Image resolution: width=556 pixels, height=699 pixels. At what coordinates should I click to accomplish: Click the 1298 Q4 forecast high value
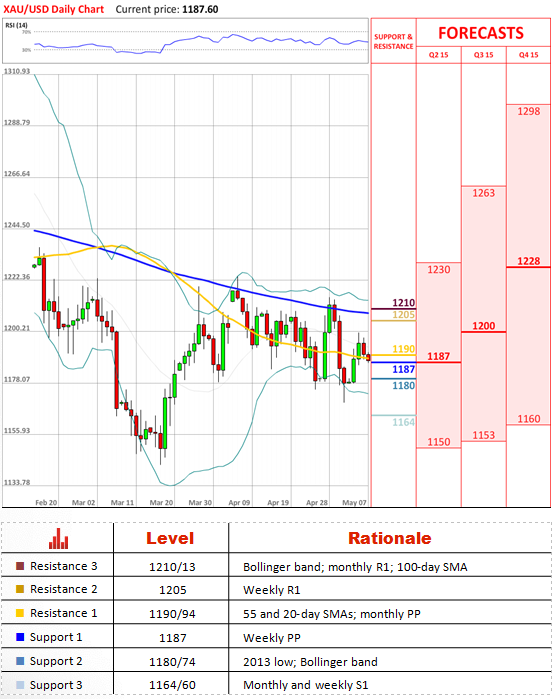pyautogui.click(x=528, y=111)
